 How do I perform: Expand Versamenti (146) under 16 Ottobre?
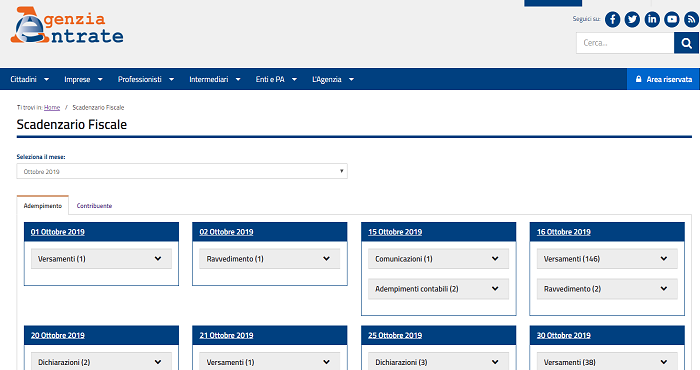[x=607, y=259]
